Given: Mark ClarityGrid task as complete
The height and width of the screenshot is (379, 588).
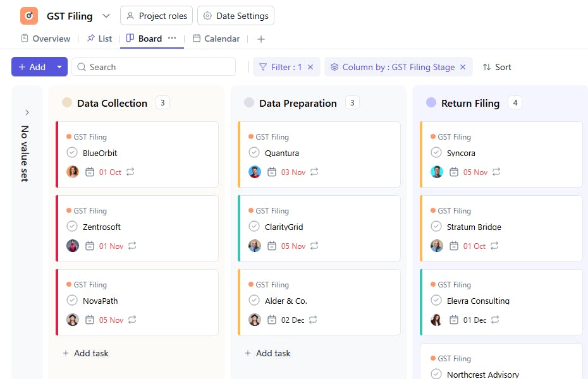Looking at the screenshot, I should (254, 227).
